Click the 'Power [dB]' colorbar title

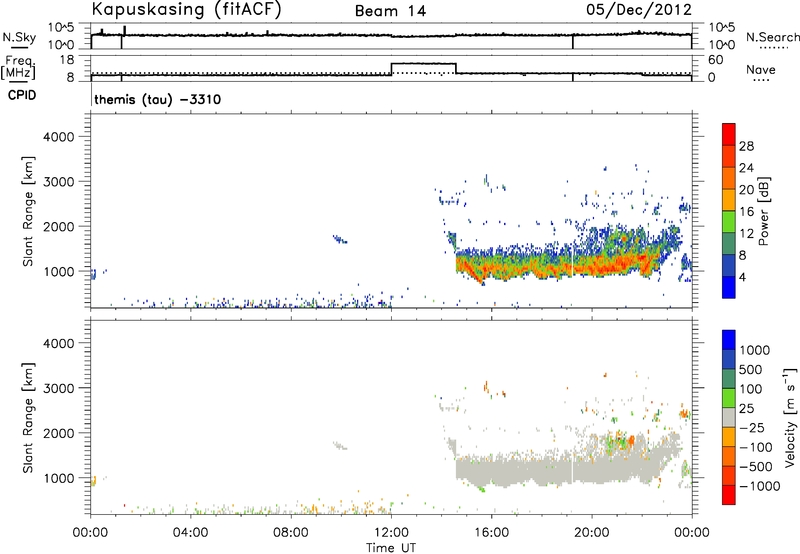click(x=763, y=211)
